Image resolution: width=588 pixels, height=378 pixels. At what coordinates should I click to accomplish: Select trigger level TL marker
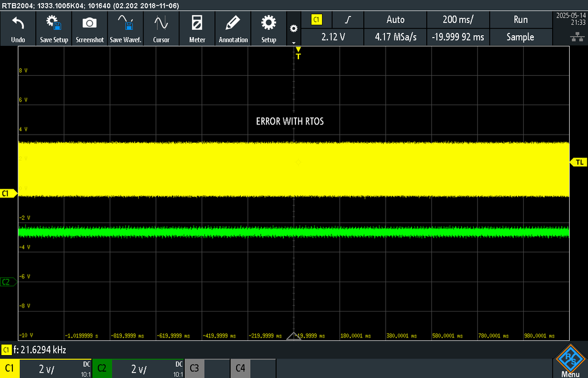578,162
